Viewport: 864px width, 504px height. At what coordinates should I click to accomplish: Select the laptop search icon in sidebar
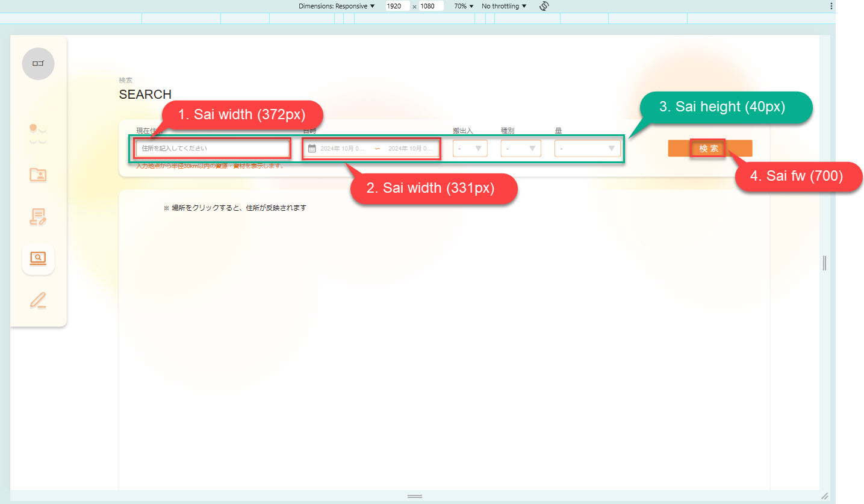(x=38, y=258)
